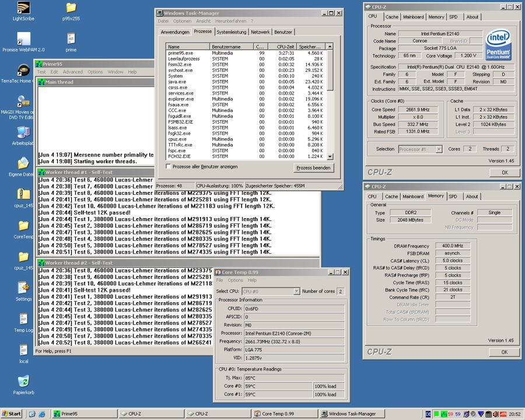Click the 'Prozess beenden' button
The height and width of the screenshot is (420, 525).
[x=313, y=168]
